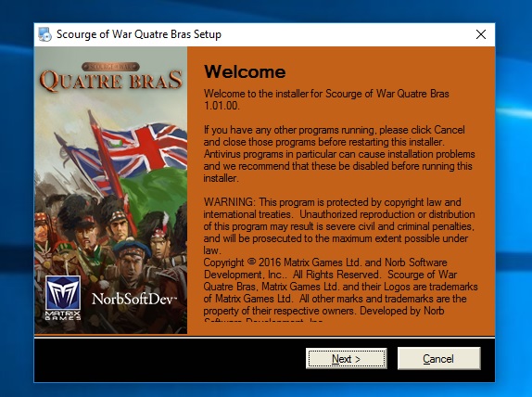The image size is (532, 397).
Task: Click the Matrix Games logo
Action: click(63, 298)
